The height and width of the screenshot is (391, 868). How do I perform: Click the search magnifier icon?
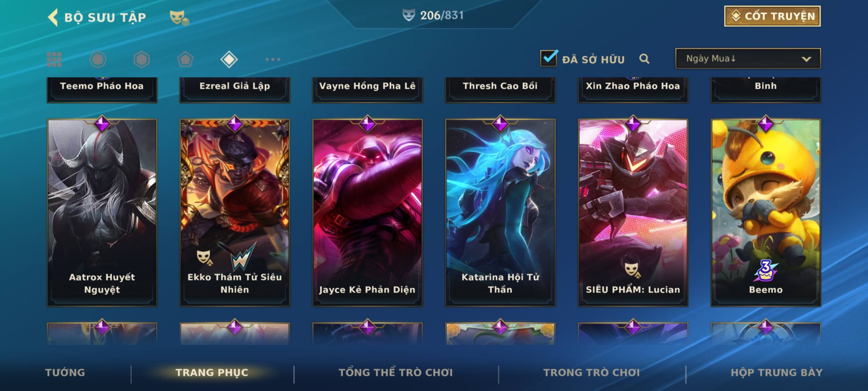coord(644,59)
